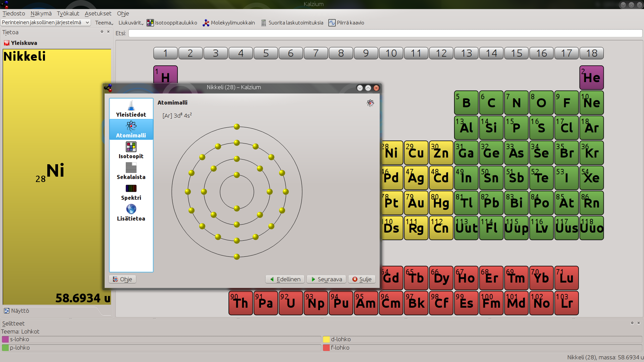
Task: Select the Plutonium (Pu) element tile
Action: 341,303
